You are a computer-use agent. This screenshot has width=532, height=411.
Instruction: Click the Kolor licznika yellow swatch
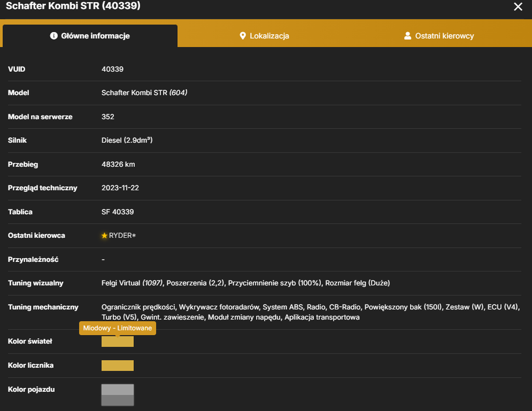click(117, 366)
